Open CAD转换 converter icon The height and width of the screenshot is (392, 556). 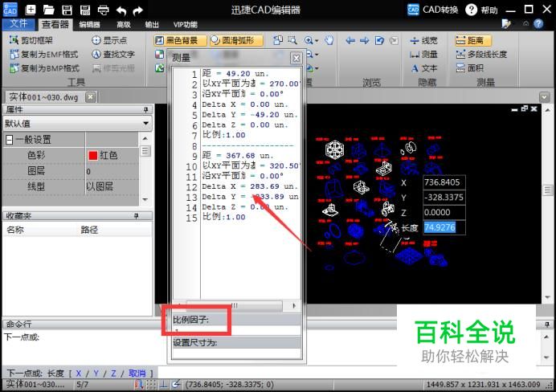point(432,10)
